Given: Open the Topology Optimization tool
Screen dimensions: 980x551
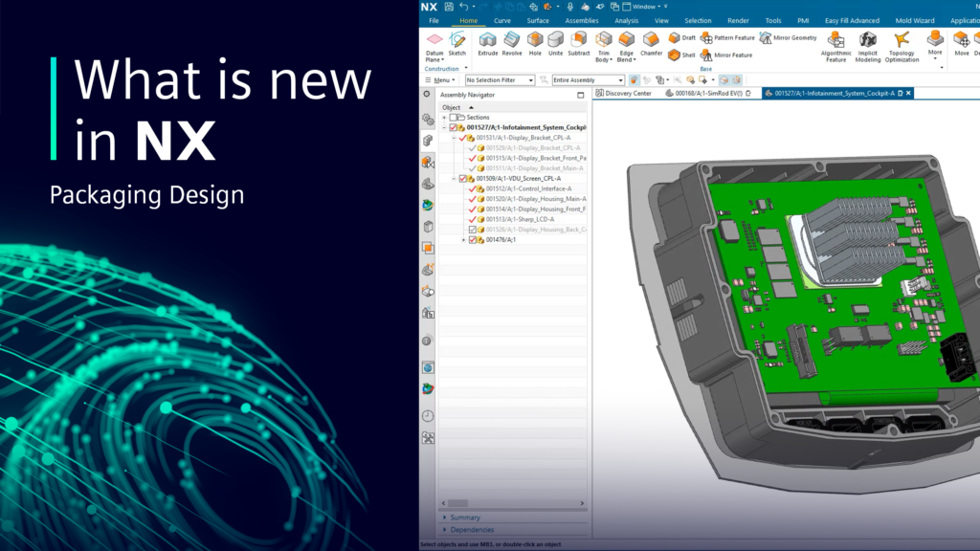Looking at the screenshot, I should [902, 40].
